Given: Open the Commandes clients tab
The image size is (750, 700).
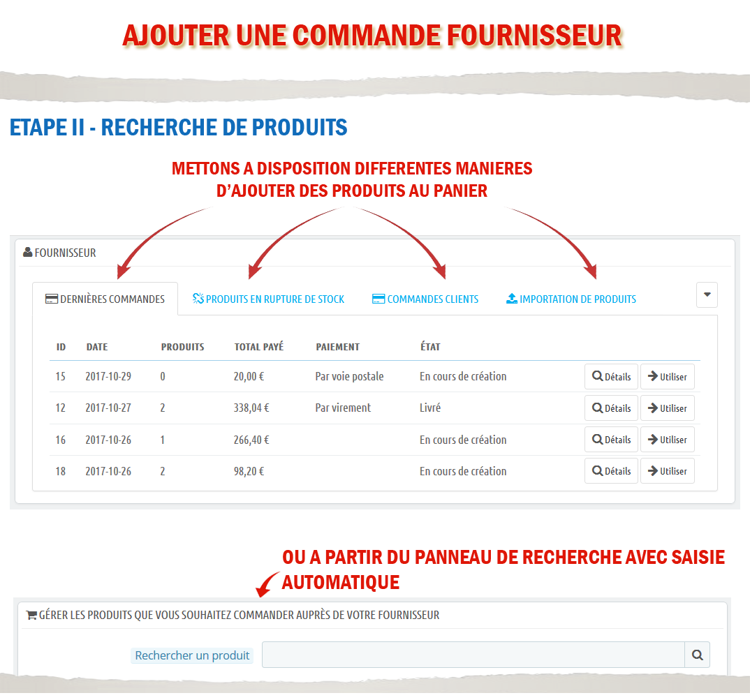Looking at the screenshot, I should click(x=432, y=299).
